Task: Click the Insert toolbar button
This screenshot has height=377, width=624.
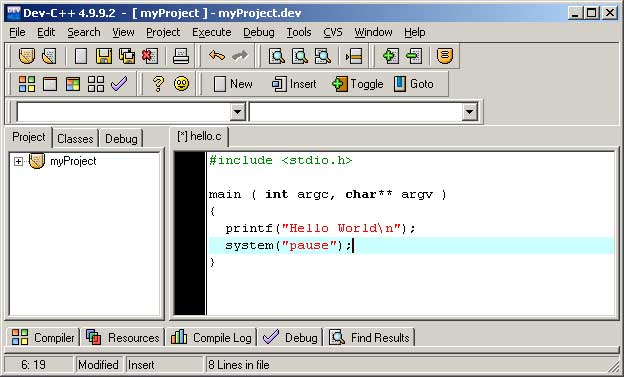Action: point(294,84)
